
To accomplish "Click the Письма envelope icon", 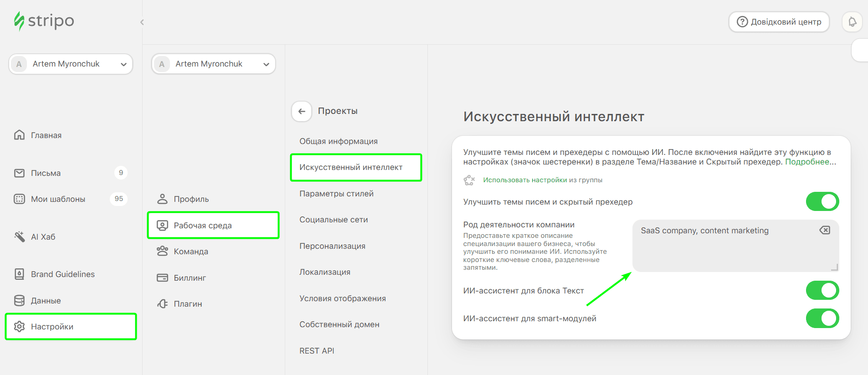I will coord(19,173).
